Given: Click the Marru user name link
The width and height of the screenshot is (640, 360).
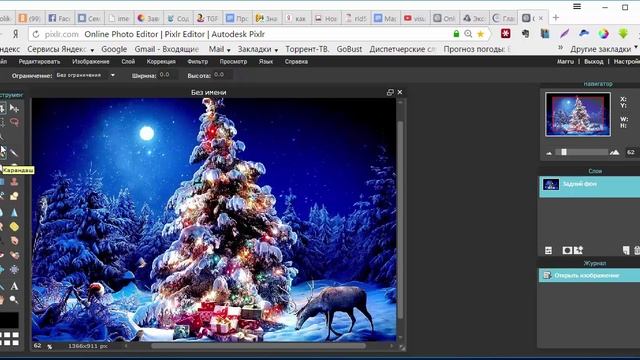Looking at the screenshot, I should [x=565, y=62].
